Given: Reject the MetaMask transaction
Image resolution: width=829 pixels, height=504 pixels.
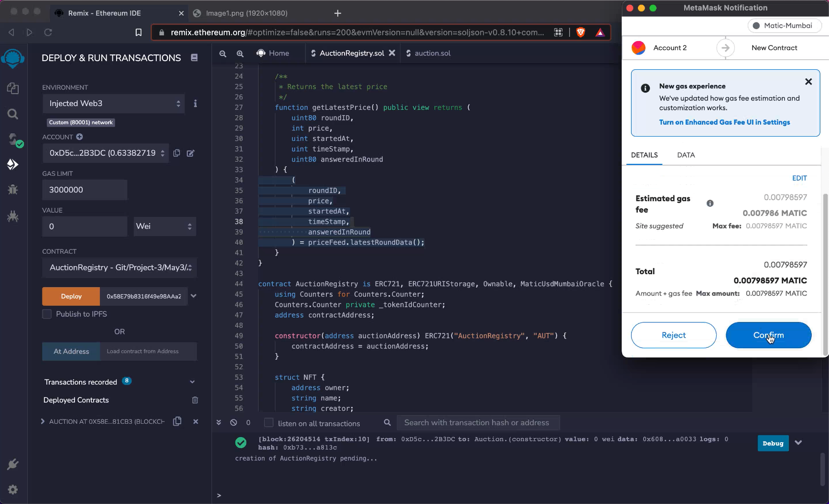Looking at the screenshot, I should pos(674,335).
